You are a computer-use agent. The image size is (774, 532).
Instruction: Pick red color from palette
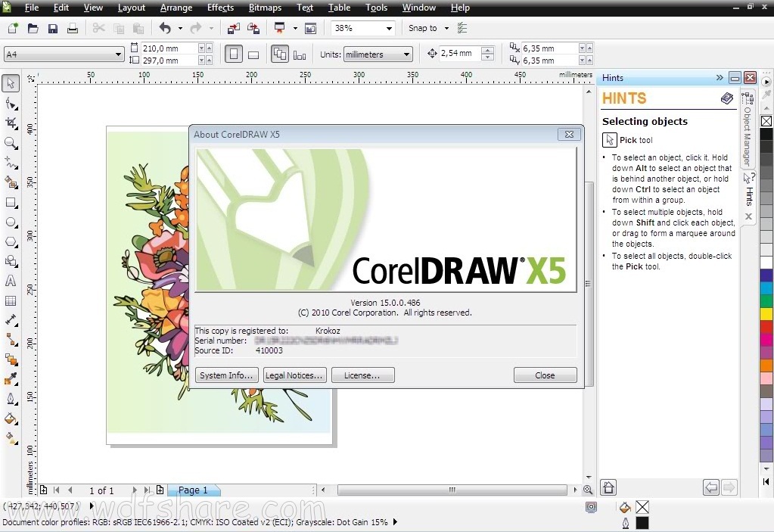point(766,326)
